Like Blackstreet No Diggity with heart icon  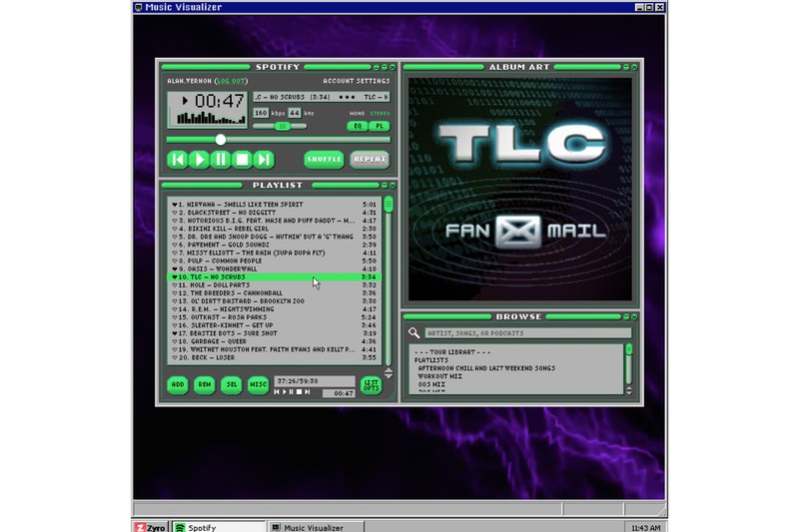pyautogui.click(x=174, y=213)
